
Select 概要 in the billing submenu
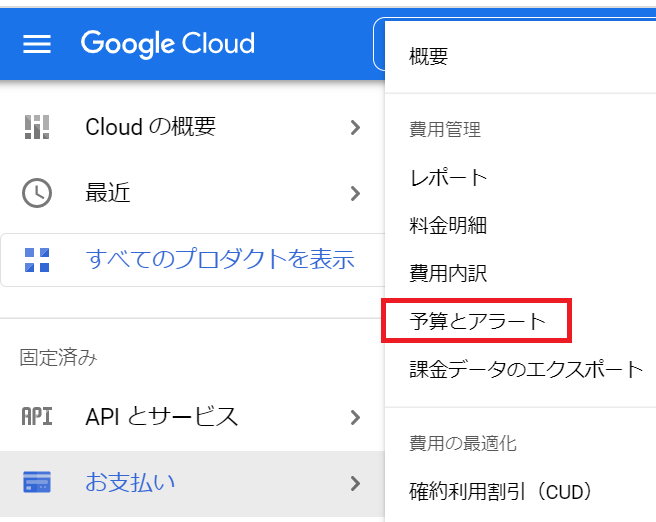tap(429, 56)
